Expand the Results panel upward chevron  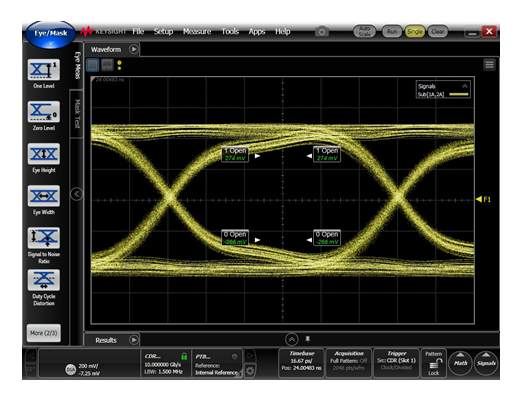[291, 339]
